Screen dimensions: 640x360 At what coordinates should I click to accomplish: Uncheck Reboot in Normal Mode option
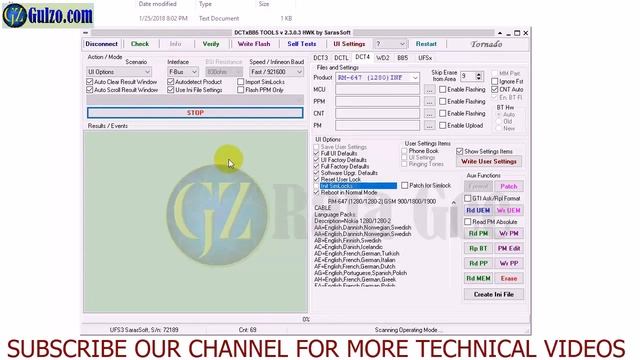pyautogui.click(x=316, y=193)
